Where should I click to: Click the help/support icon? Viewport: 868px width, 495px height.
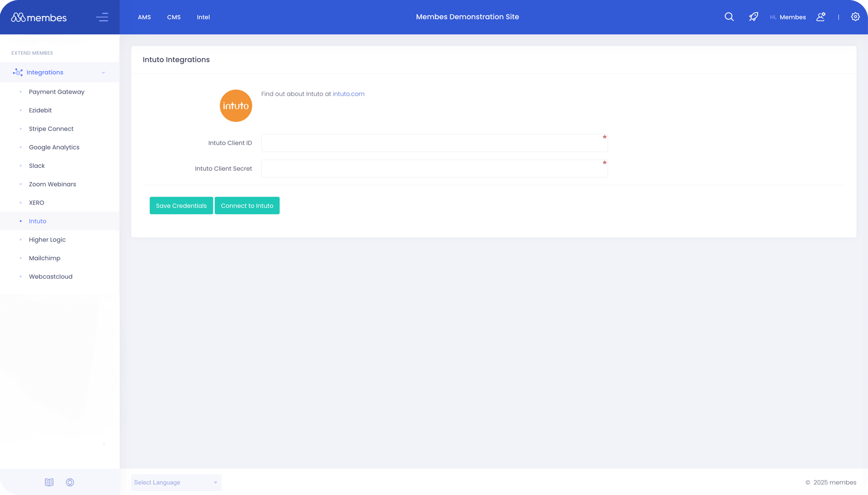point(70,482)
